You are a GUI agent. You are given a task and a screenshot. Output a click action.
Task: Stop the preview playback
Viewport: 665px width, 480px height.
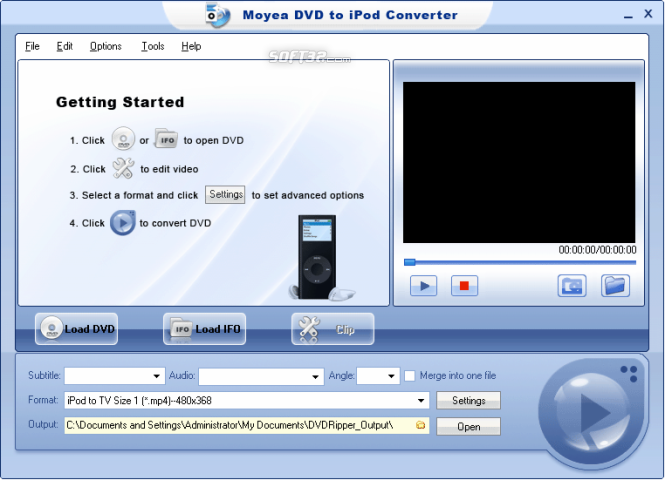[x=464, y=285]
